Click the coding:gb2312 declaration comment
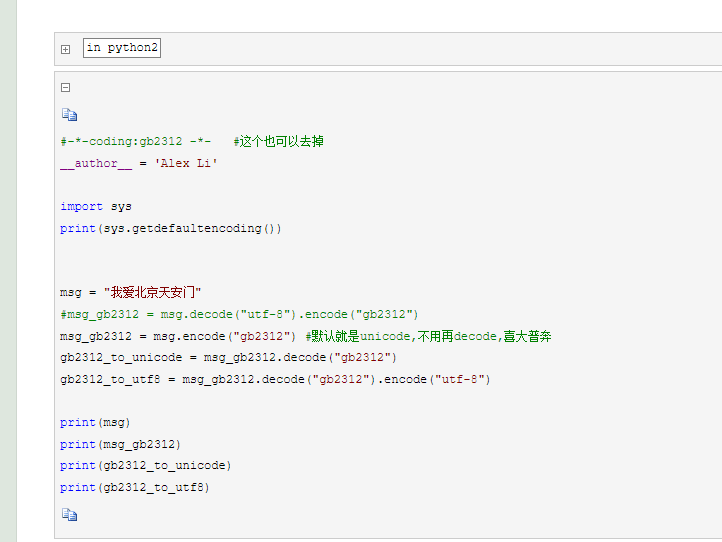 135,142
